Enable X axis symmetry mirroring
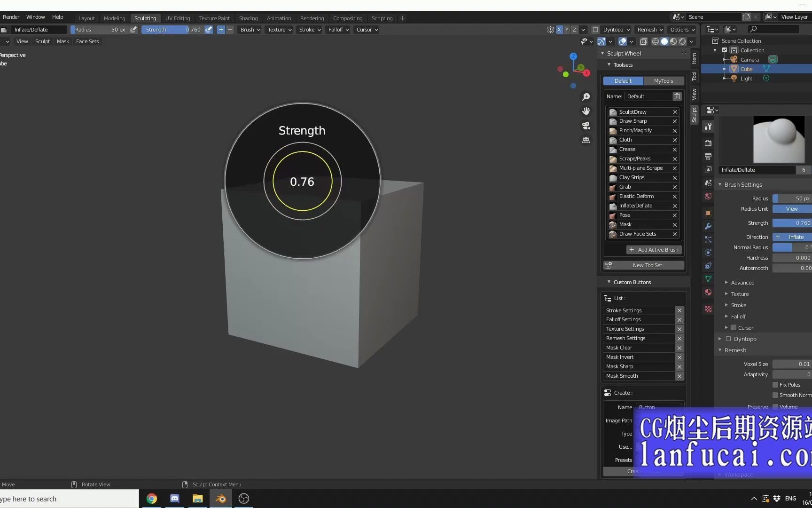 pos(559,29)
